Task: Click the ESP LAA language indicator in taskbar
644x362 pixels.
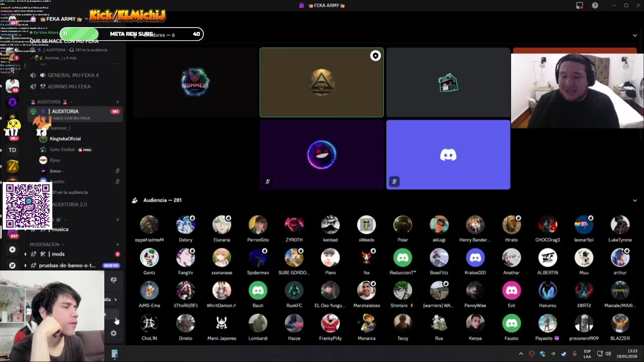Action: [587, 354]
